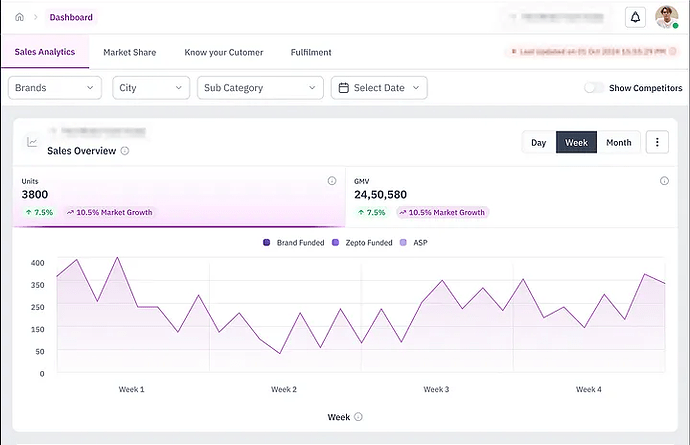This screenshot has width=690, height=445.
Task: Open the user profile avatar
Action: pyautogui.click(x=666, y=17)
